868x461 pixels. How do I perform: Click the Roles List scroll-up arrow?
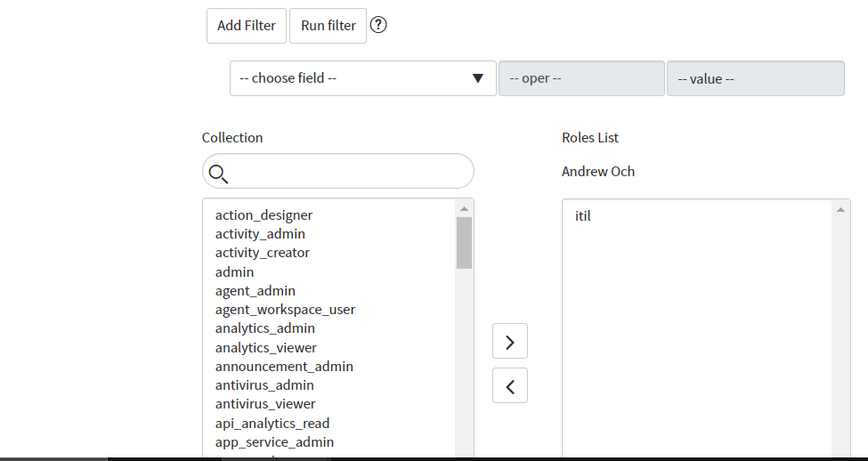tap(841, 210)
